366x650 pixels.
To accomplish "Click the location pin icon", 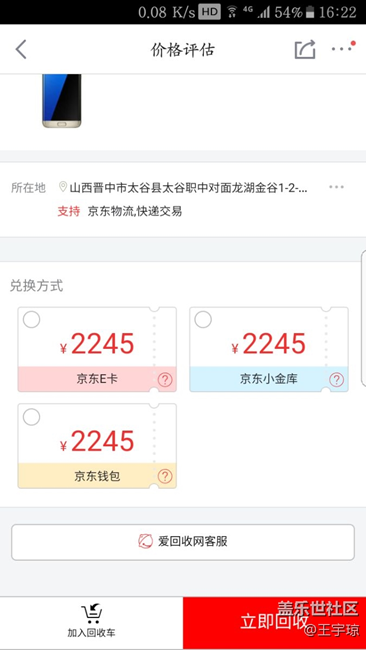I will 63,187.
